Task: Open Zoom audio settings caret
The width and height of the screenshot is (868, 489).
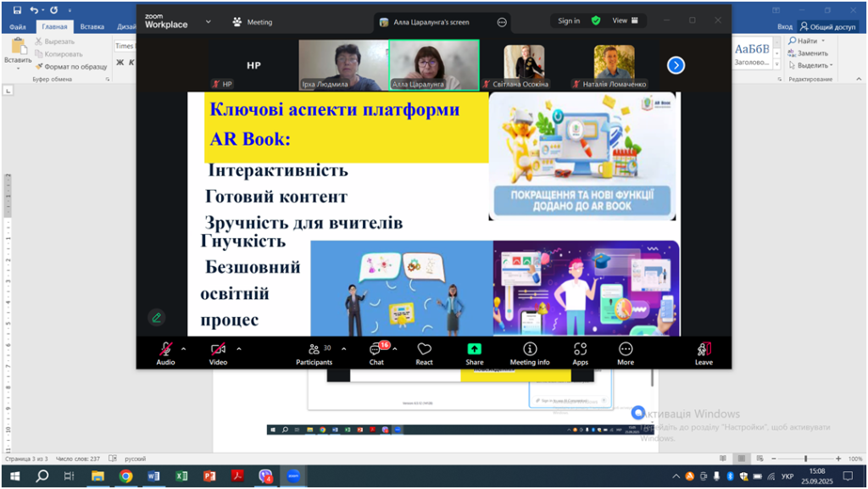Action: coord(183,349)
